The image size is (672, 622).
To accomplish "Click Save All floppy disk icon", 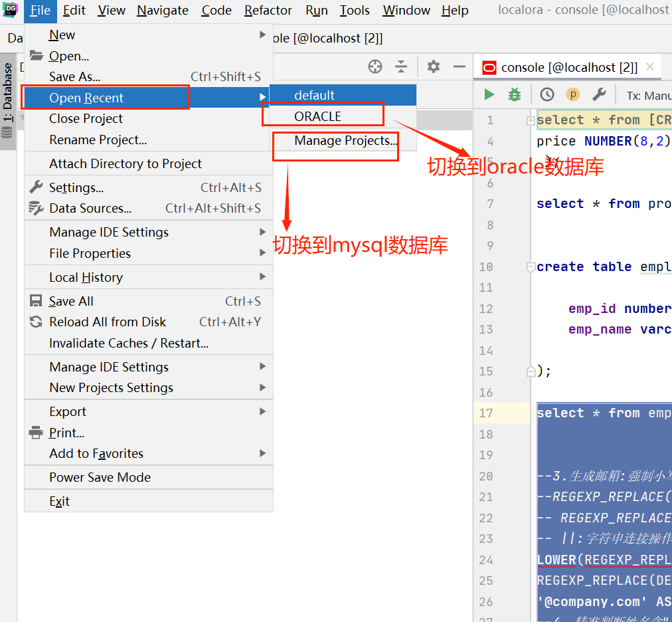I will click(36, 301).
